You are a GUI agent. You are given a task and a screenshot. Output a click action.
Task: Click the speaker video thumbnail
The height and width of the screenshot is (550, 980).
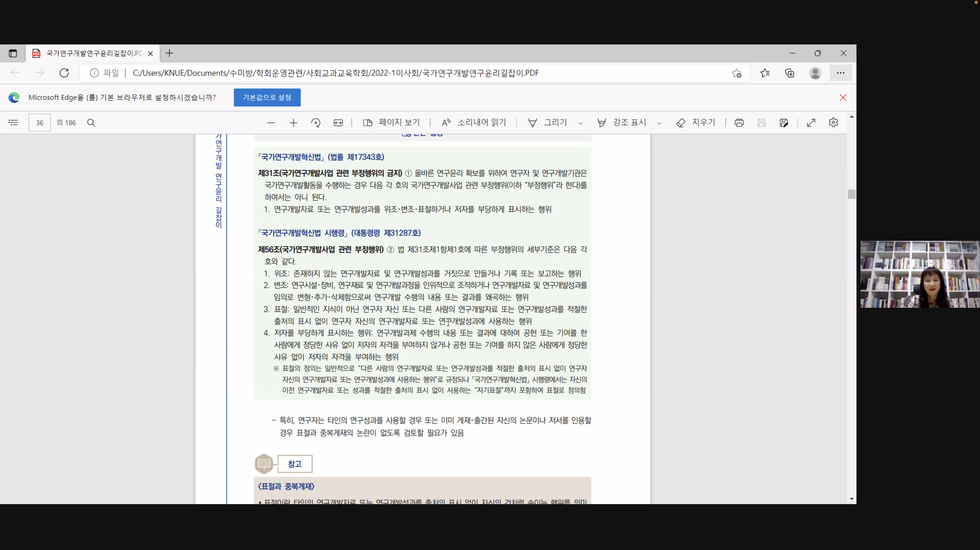tap(920, 274)
